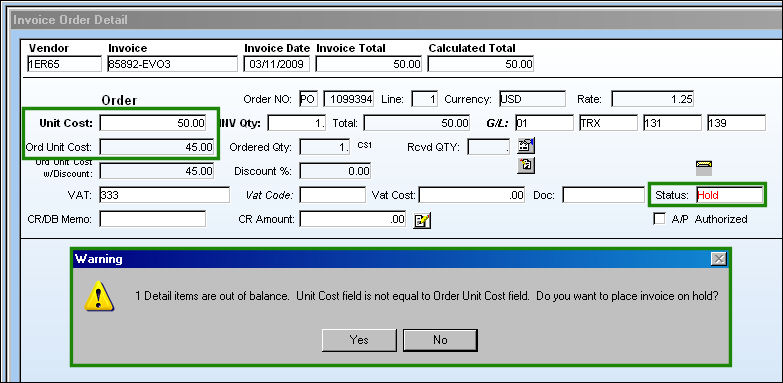Enable the A/P Authorized checkbox

click(x=659, y=219)
